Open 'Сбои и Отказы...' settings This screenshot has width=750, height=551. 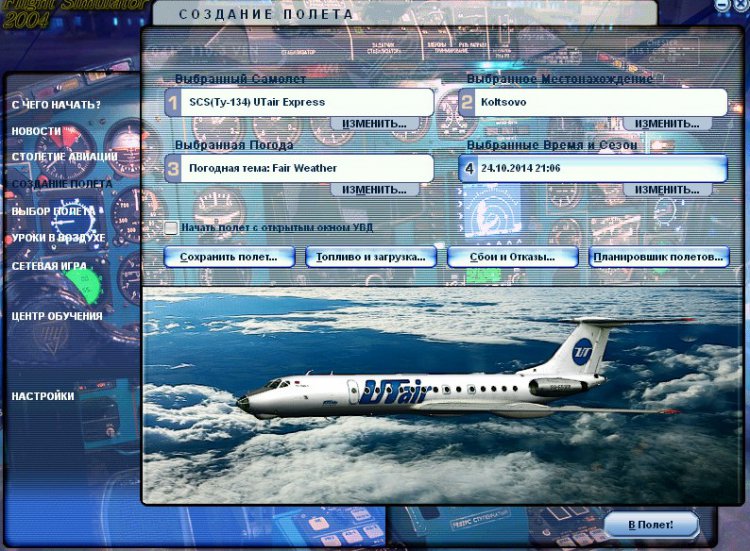pyautogui.click(x=513, y=257)
